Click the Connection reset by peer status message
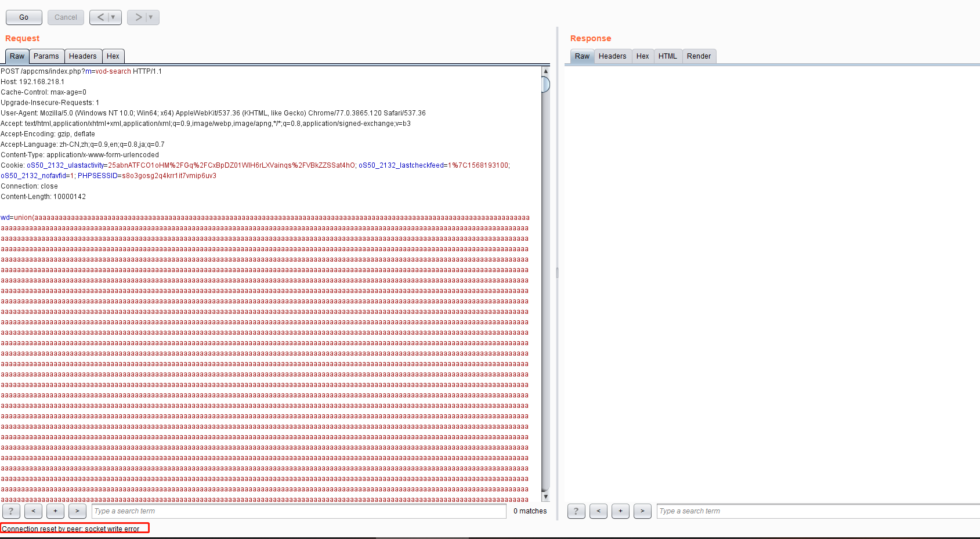 coord(71,529)
